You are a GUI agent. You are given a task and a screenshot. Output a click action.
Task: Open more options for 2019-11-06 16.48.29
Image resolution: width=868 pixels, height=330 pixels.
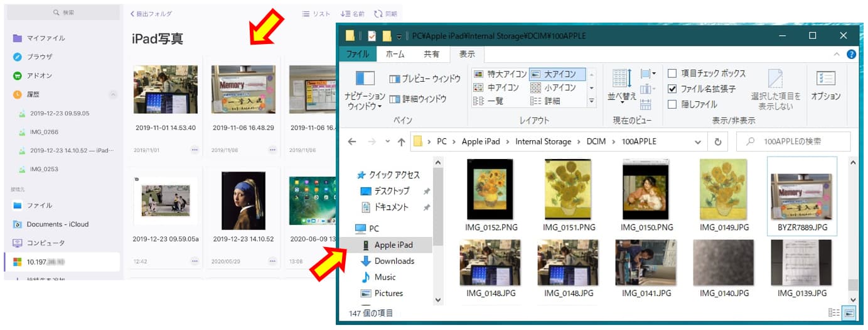272,150
